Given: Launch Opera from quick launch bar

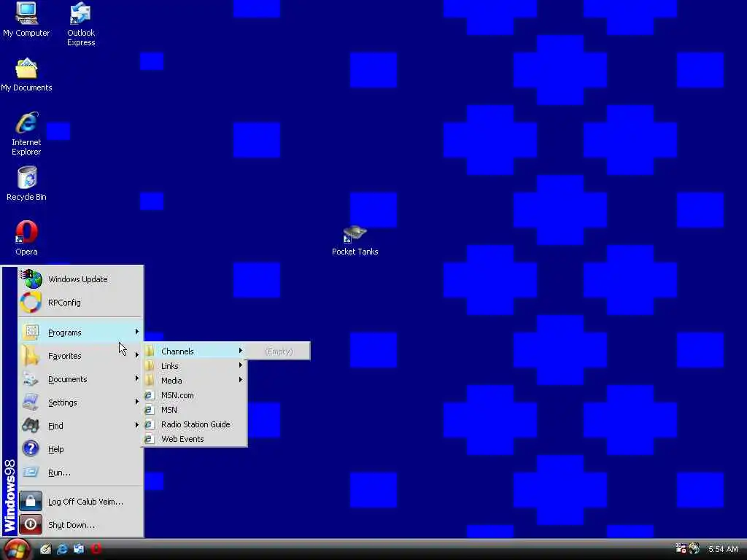Looking at the screenshot, I should tap(96, 549).
